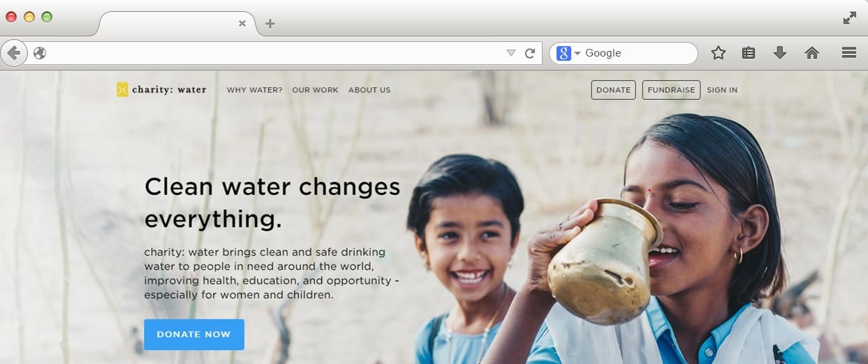Viewport: 868px width, 364px height.
Task: Open the Google search engine selector dropdown
Action: click(568, 53)
